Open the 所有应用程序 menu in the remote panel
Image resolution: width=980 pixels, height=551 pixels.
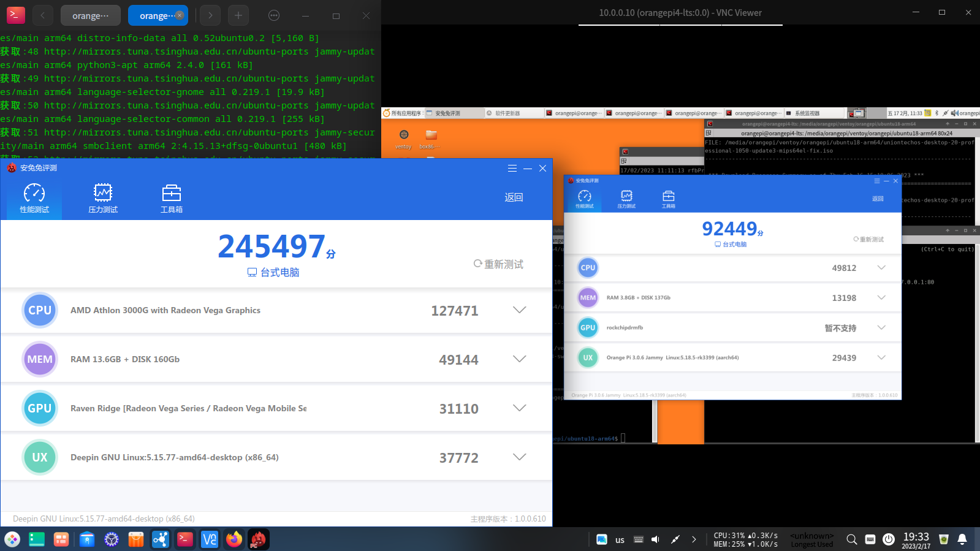click(x=403, y=113)
